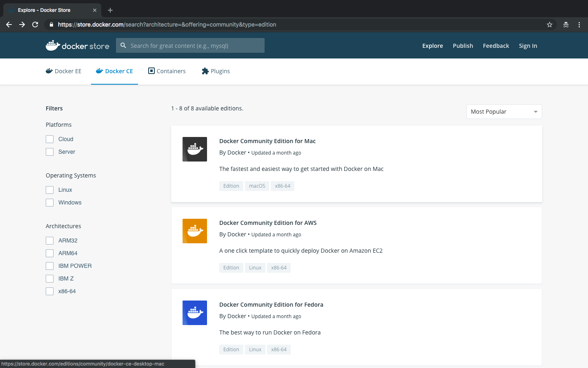This screenshot has height=368, width=588.
Task: Click the Docker EE whale icon
Action: 49,71
